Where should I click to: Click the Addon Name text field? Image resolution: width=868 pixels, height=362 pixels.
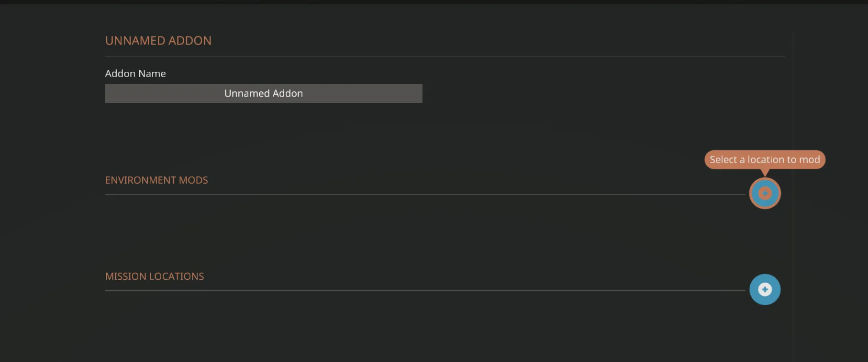[x=264, y=93]
